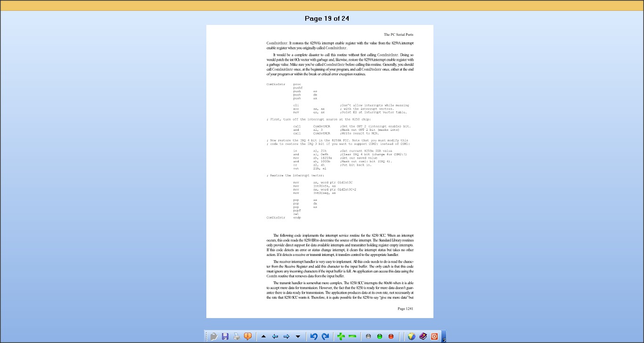Image resolution: width=644 pixels, height=343 pixels.
Task: Jump to first page with black up triangle
Action: [x=263, y=336]
